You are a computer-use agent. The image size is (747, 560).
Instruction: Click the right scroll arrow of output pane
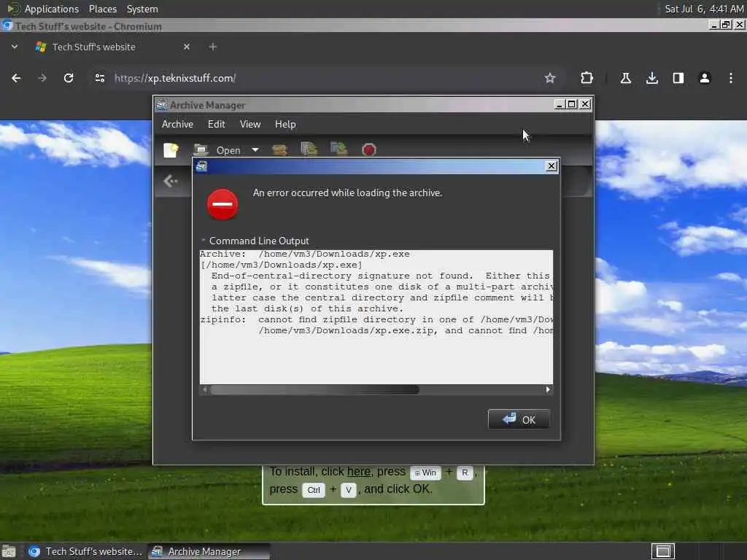(x=548, y=389)
